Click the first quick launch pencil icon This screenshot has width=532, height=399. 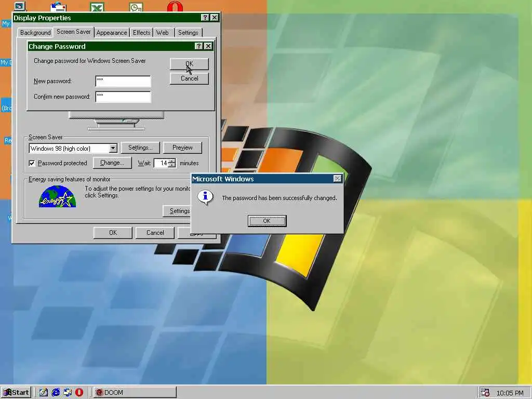click(44, 393)
